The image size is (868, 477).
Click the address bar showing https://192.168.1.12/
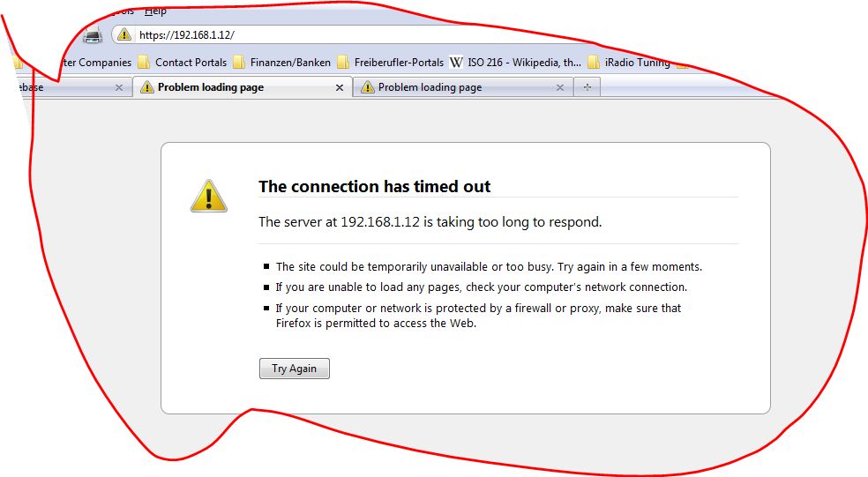coord(353,35)
